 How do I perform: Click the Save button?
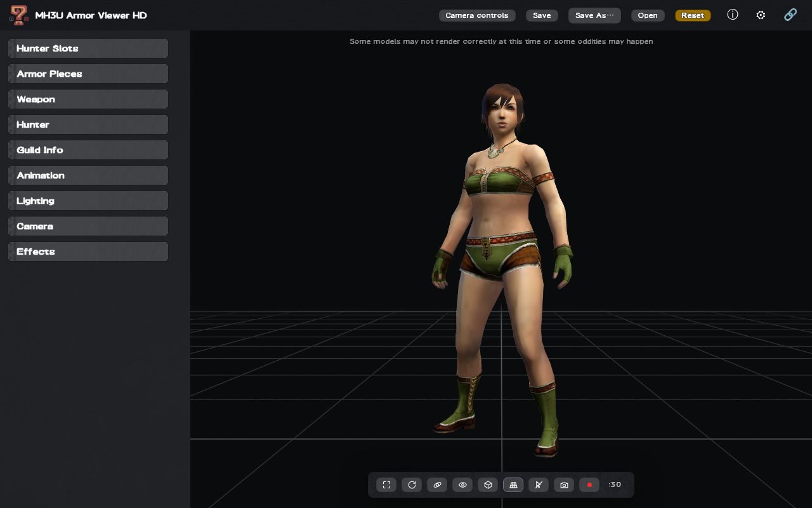point(542,15)
